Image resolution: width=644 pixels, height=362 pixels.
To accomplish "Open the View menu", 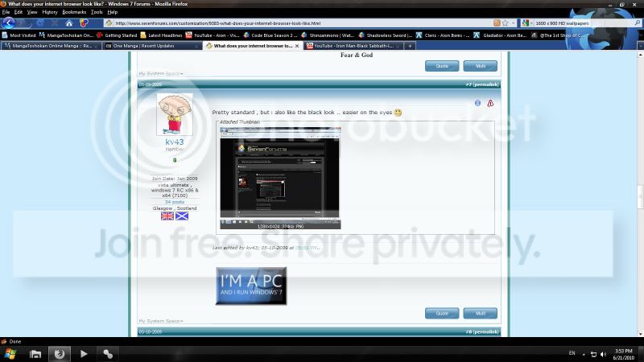I will (32, 12).
